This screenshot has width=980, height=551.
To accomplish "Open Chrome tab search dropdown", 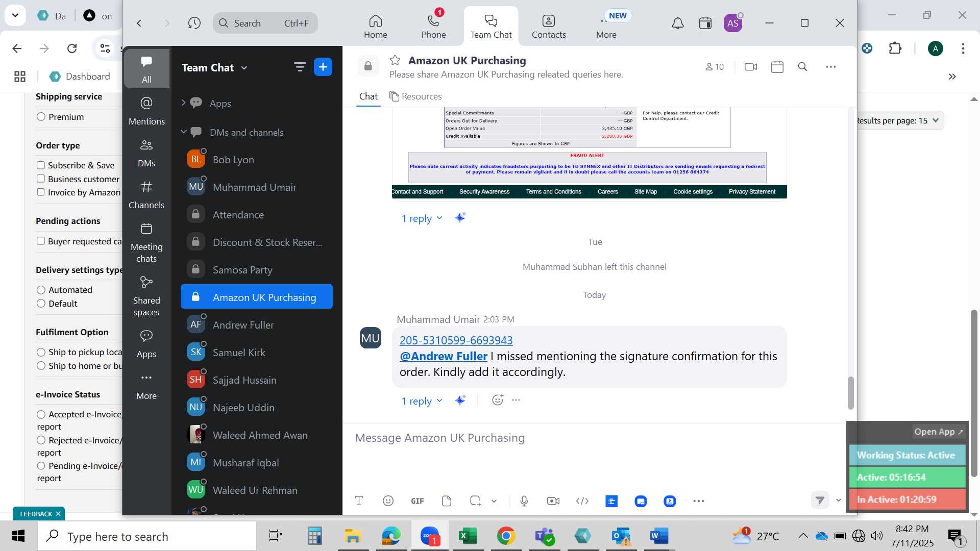I will (x=15, y=15).
